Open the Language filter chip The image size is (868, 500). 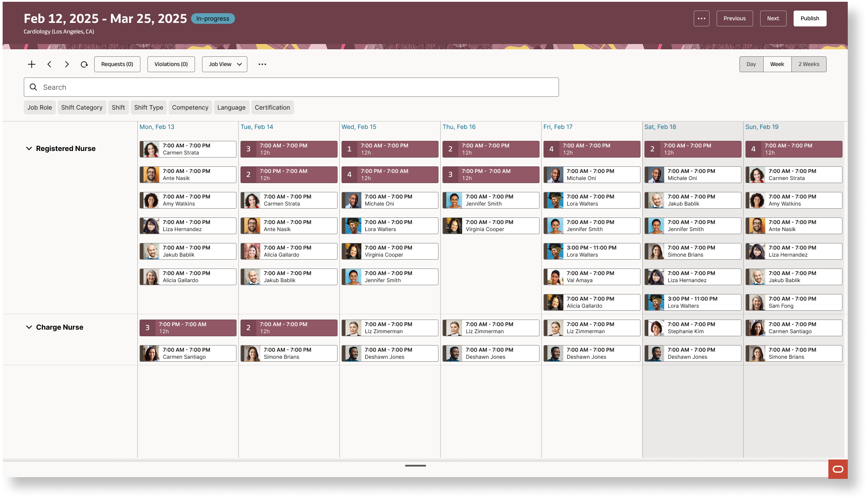click(x=232, y=107)
